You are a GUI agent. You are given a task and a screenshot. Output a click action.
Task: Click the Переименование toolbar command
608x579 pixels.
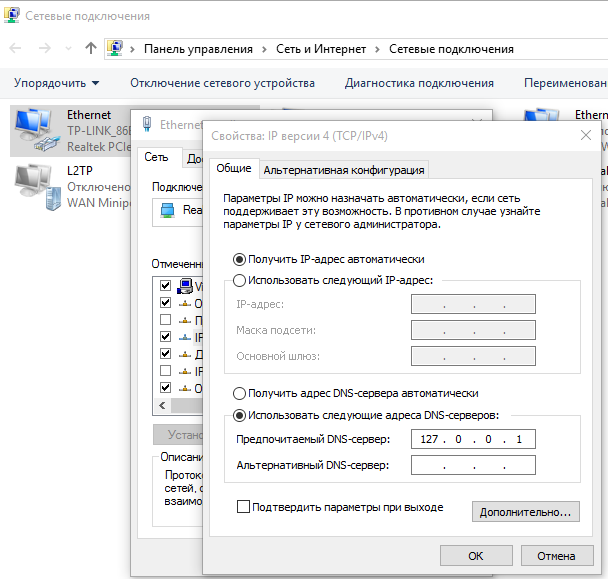click(x=565, y=83)
